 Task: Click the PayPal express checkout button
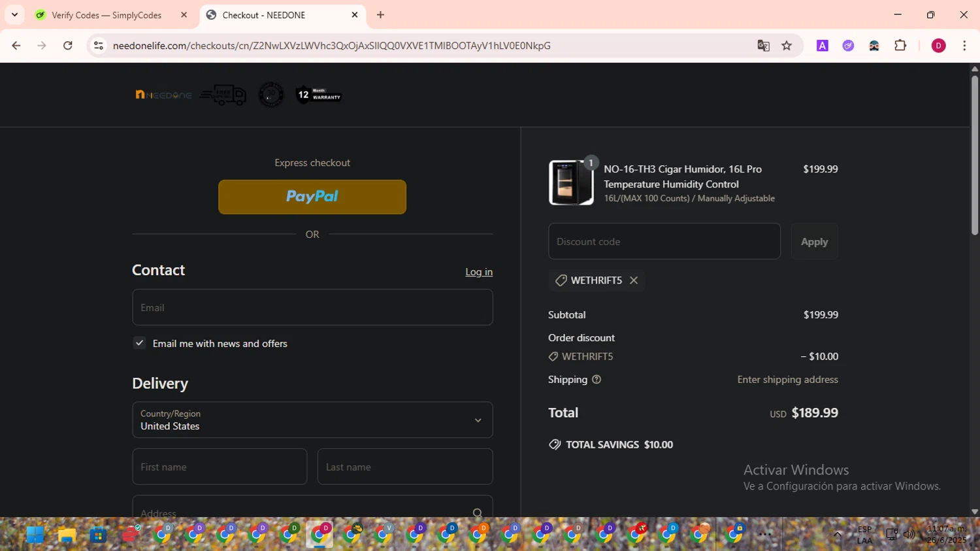312,197
